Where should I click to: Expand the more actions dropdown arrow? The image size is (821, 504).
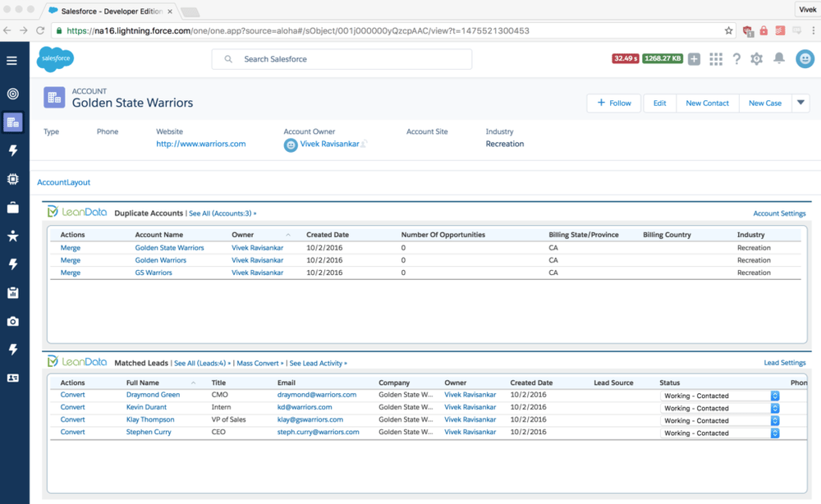pos(800,103)
